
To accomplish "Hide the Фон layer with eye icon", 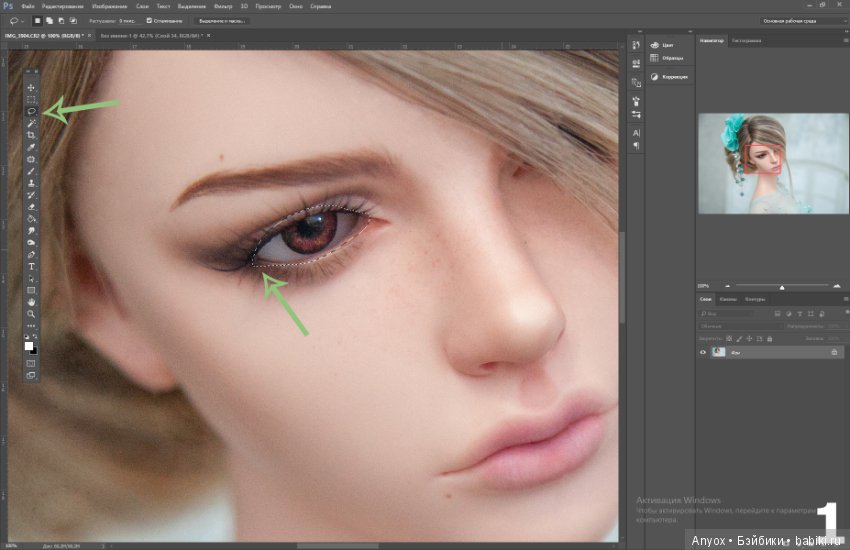I will (703, 352).
